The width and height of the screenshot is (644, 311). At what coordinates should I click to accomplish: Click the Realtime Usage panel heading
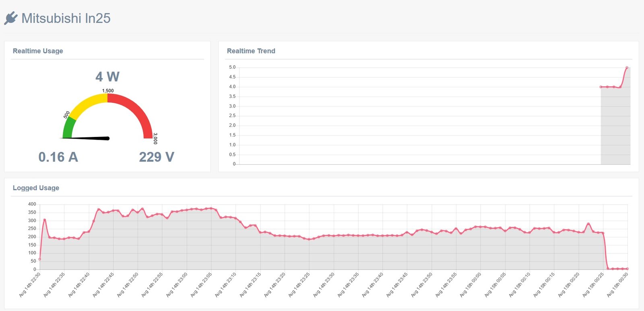point(38,51)
